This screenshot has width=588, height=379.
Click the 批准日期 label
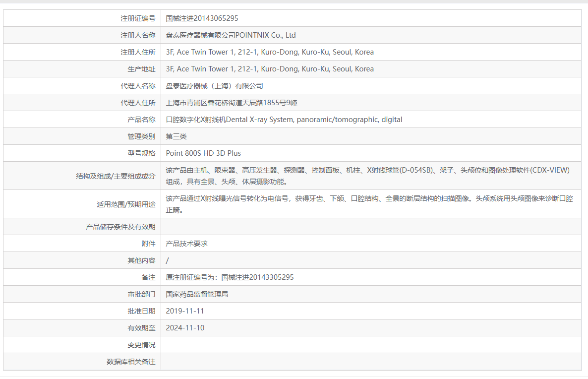click(141, 312)
